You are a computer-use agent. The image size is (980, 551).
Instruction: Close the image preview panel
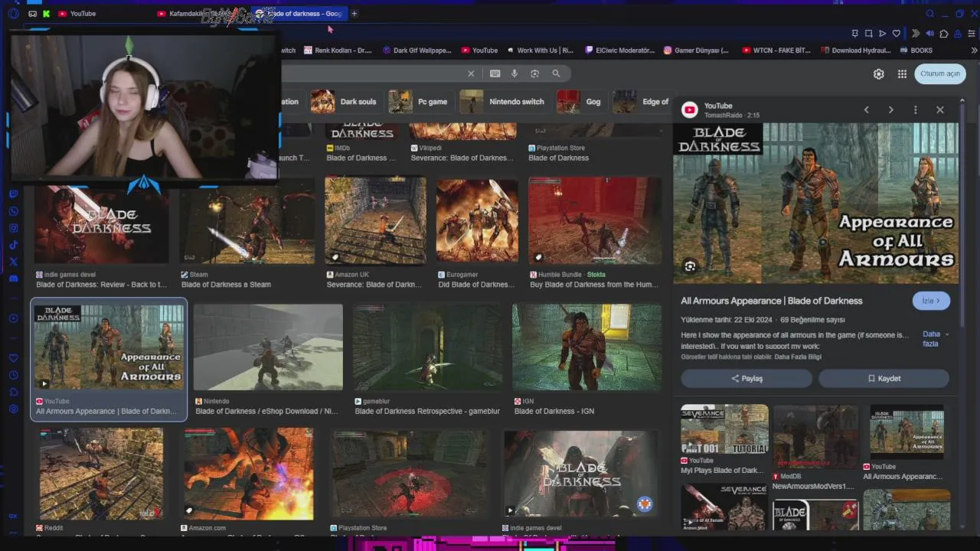(940, 110)
